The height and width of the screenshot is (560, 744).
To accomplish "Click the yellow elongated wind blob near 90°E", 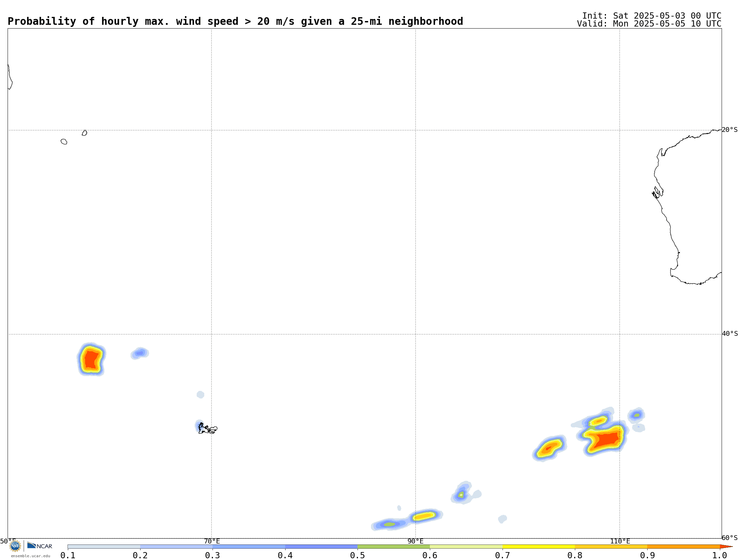I will 425,516.
